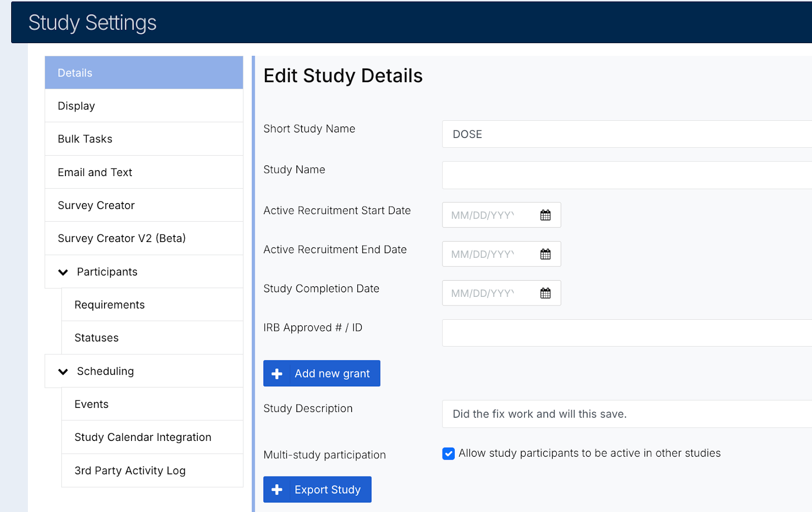Go to Bulk Tasks settings
Viewport: 812px width, 512px height.
click(x=144, y=139)
